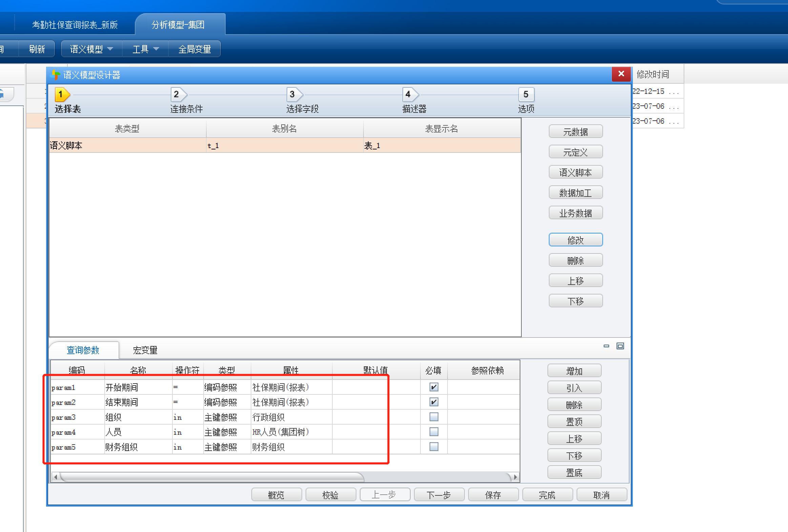This screenshot has width=788, height=532.
Task: Click the 置底 button
Action: [x=574, y=473]
